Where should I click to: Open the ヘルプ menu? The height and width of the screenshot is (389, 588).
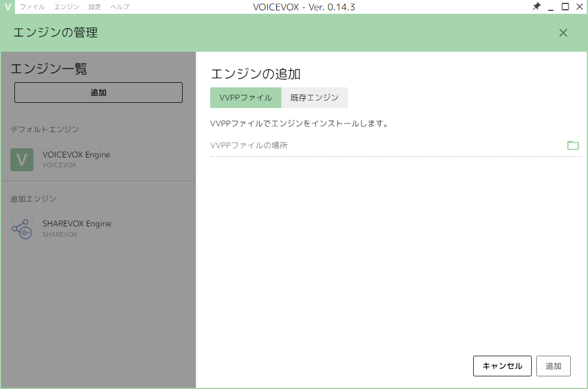[119, 7]
